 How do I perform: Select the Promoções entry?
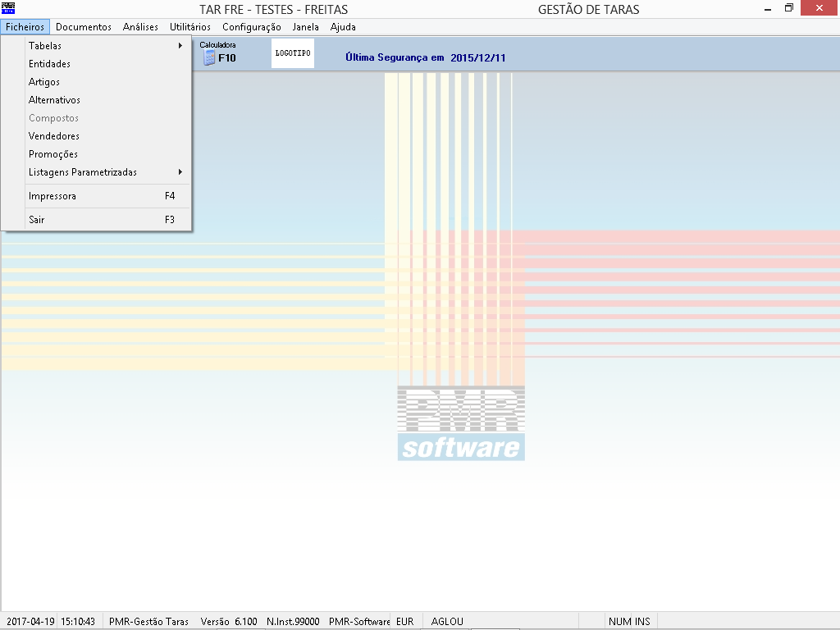107,154
